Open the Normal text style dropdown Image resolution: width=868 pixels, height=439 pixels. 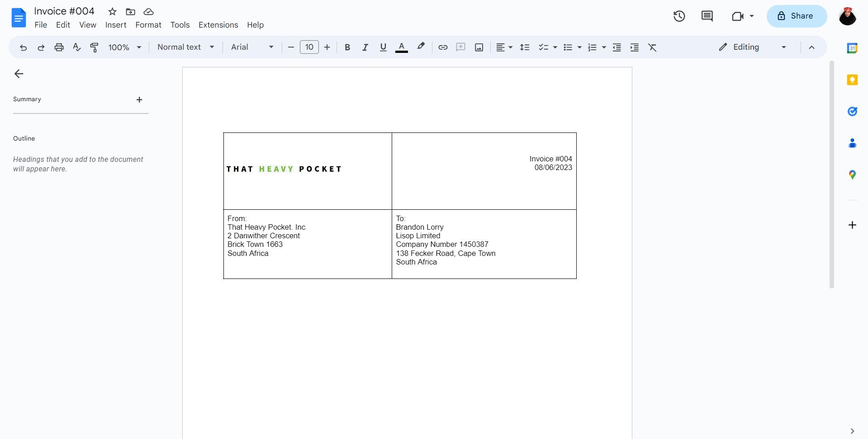click(185, 47)
